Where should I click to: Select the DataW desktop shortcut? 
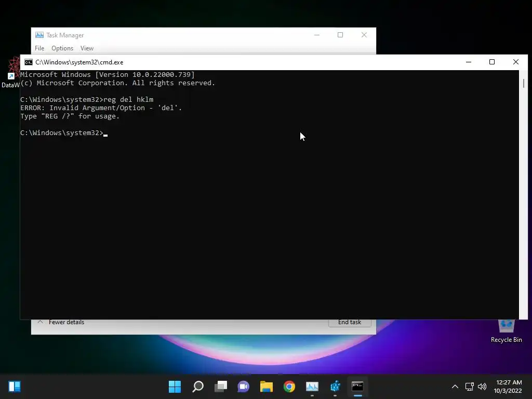10,73
